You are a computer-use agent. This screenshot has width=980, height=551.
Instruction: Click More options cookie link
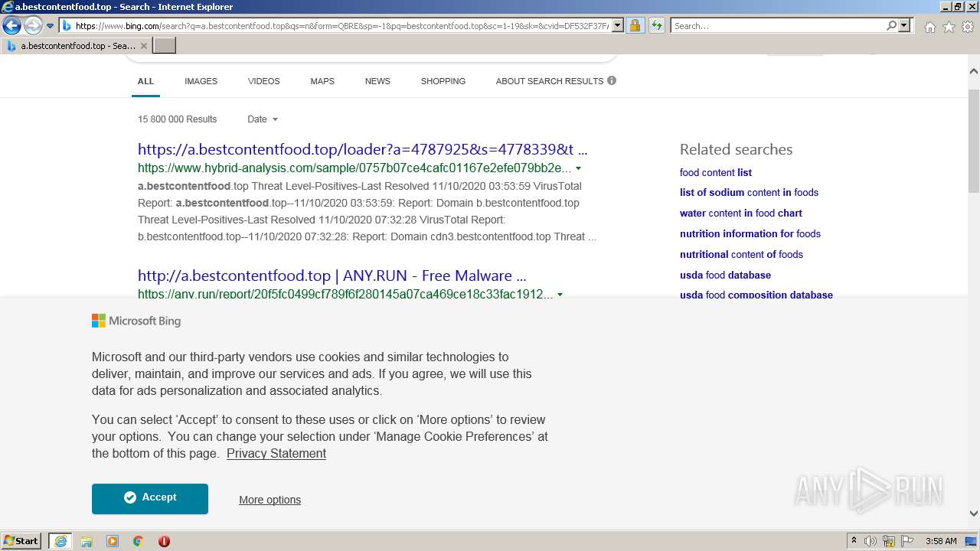tap(269, 500)
